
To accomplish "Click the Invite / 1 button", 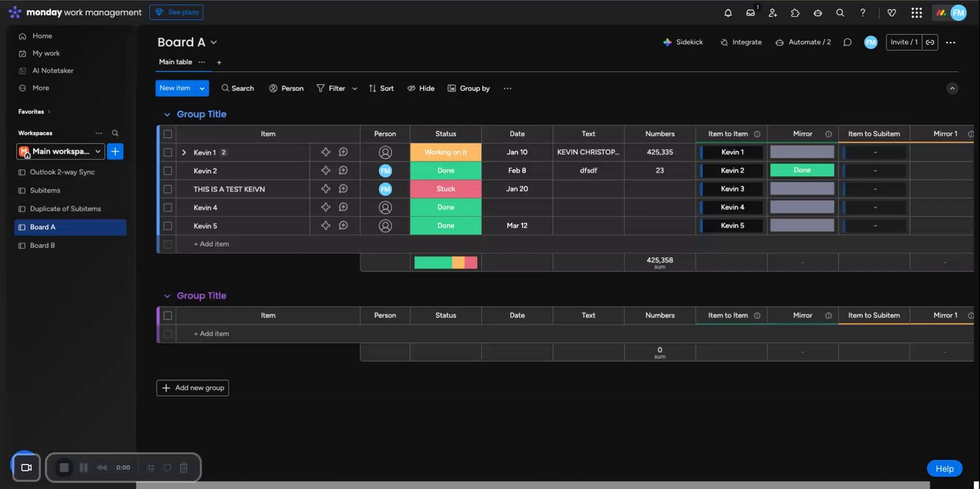I will pos(904,42).
